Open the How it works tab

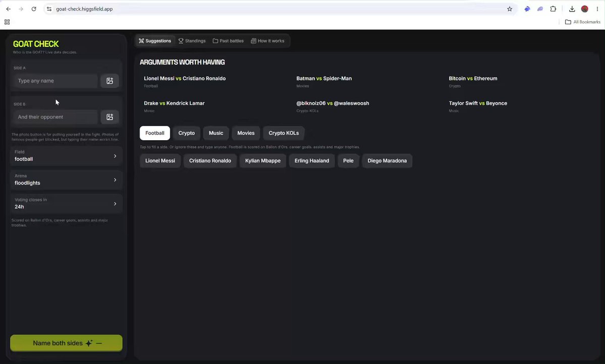(x=267, y=41)
